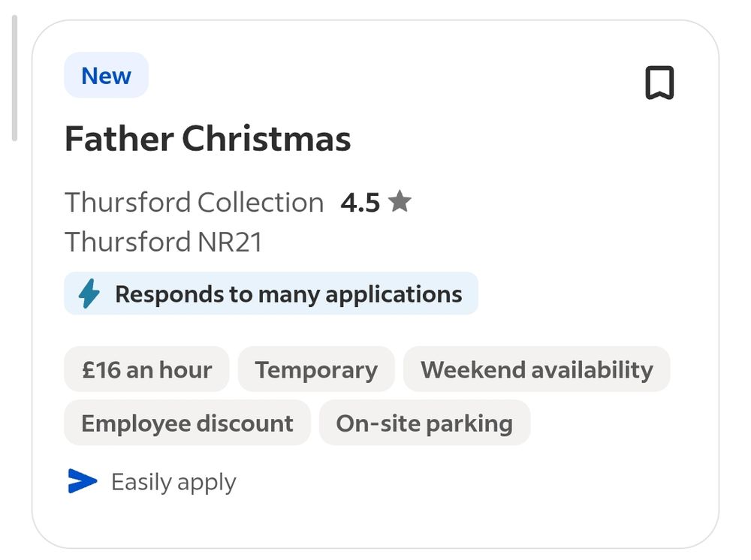The height and width of the screenshot is (560, 751).
Task: Click the vertical scrollbar on the left
Action: point(14,79)
